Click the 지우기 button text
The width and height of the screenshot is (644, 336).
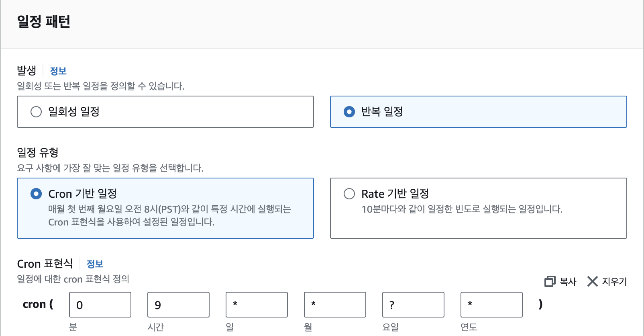pyautogui.click(x=614, y=282)
